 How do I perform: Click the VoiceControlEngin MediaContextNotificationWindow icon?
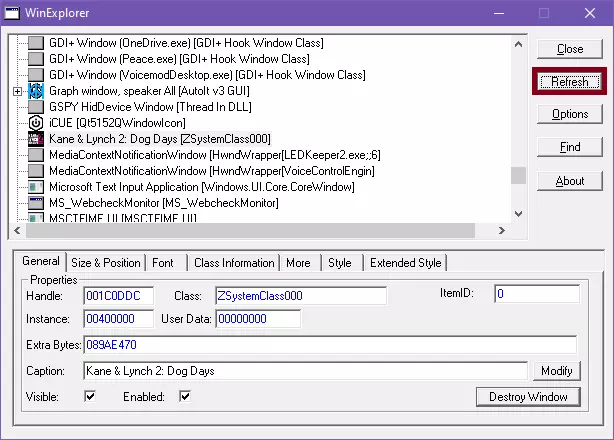pyautogui.click(x=36, y=171)
